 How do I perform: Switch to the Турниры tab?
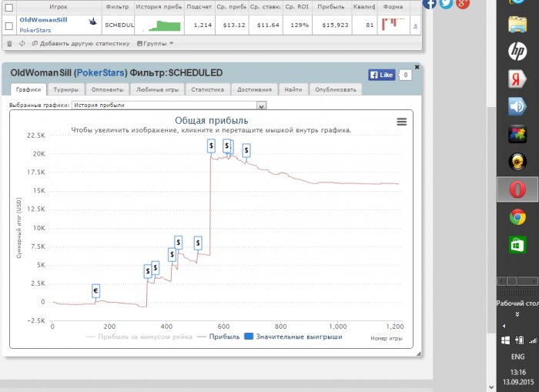point(65,89)
